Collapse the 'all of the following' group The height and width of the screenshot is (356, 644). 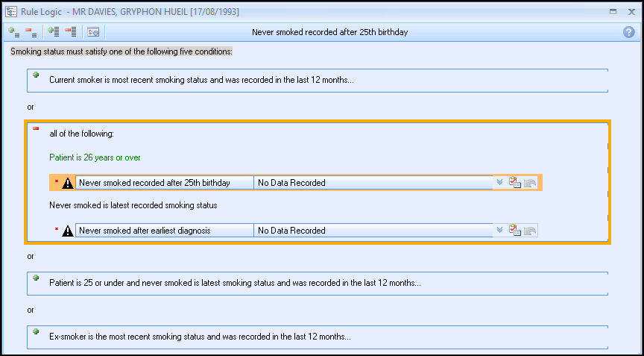tap(35, 128)
